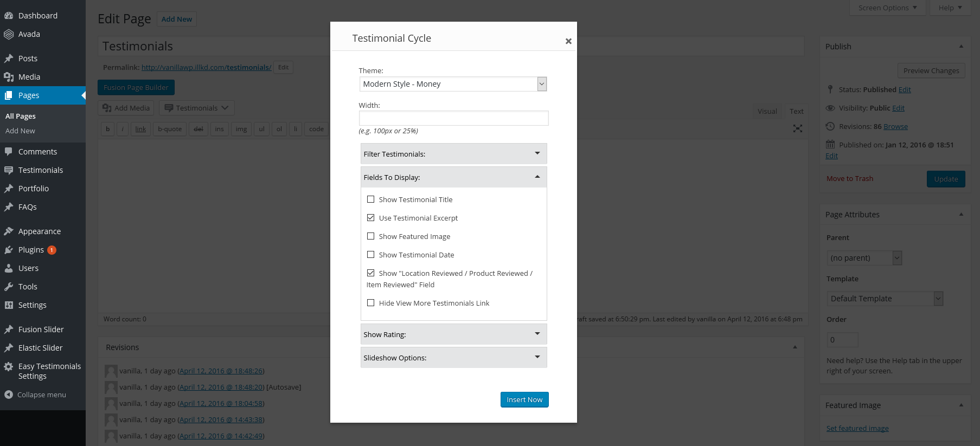Click the Tools wrench icon
The image size is (980, 446).
click(x=9, y=287)
